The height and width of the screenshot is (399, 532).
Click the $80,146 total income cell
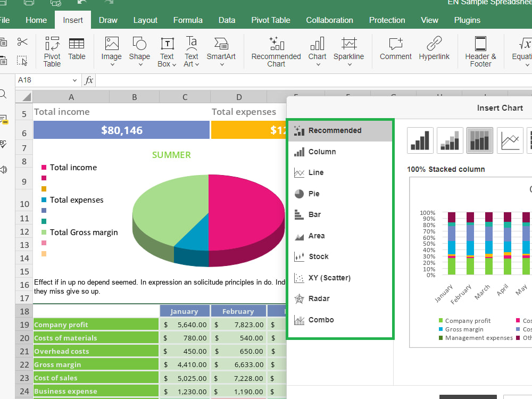121,130
